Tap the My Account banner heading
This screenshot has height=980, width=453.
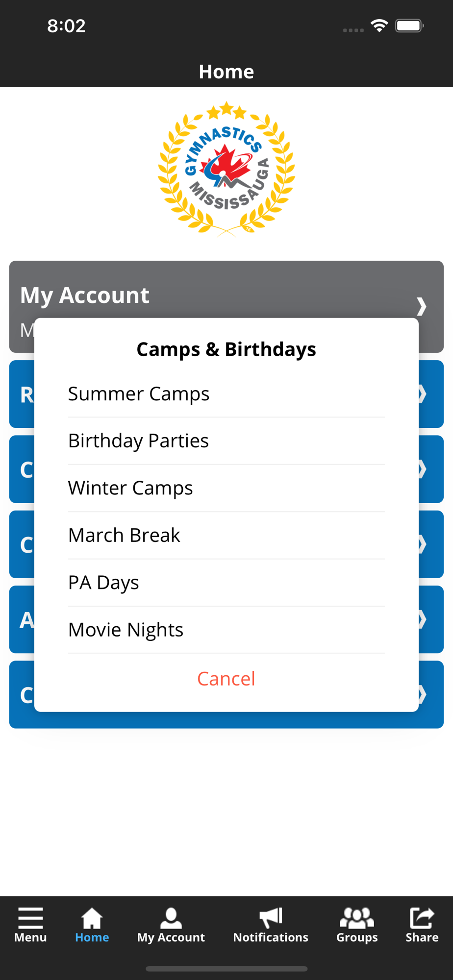point(85,295)
